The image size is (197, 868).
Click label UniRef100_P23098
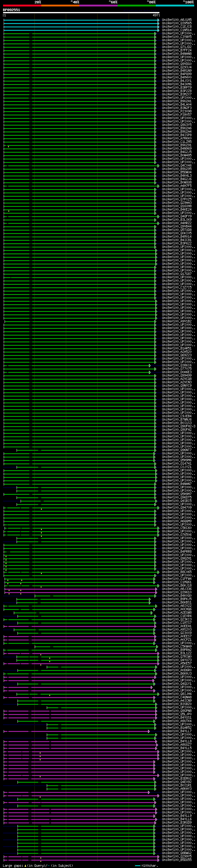(177, 111)
